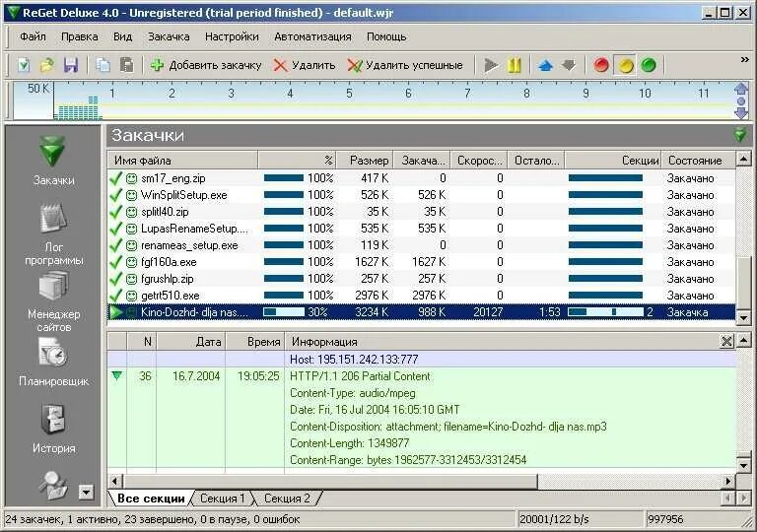
Task: Move download down with gray arrow icon
Action: click(569, 65)
